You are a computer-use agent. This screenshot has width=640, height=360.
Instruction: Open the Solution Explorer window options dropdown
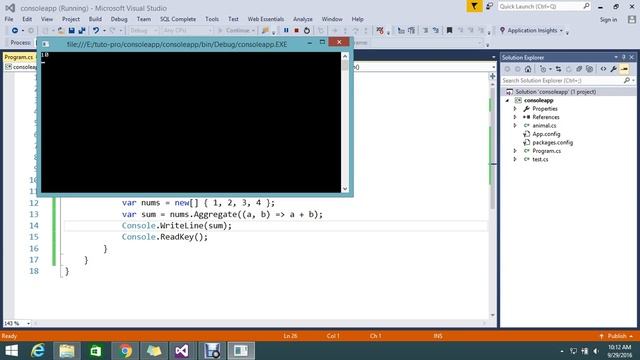(616, 57)
